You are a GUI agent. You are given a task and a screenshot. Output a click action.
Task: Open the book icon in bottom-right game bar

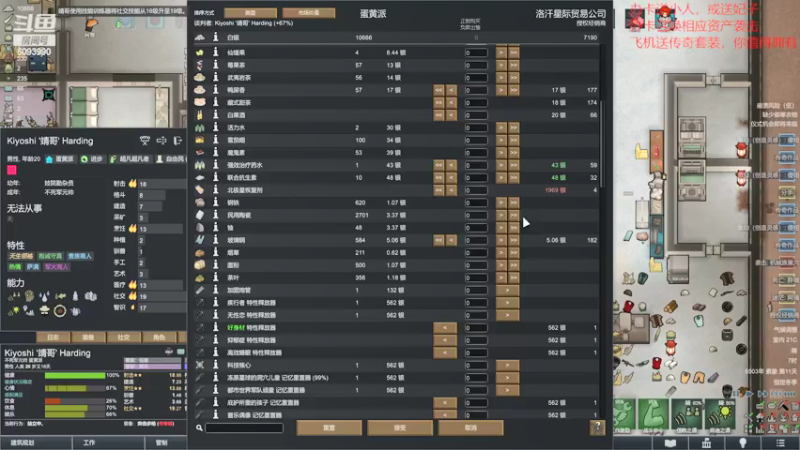(x=670, y=443)
